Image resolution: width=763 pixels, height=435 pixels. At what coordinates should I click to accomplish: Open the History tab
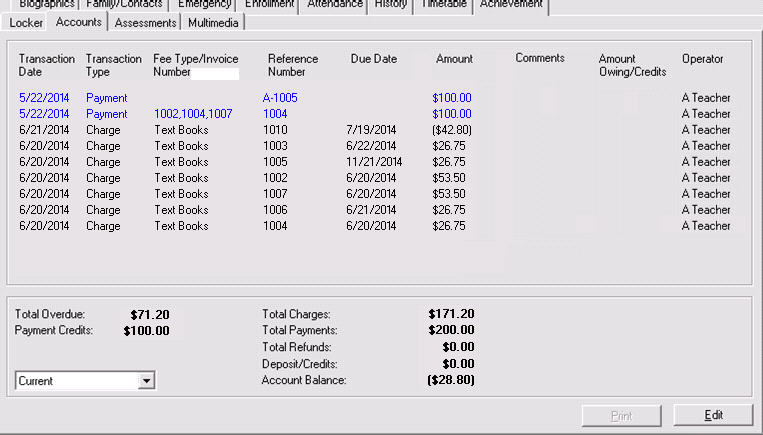(x=390, y=4)
